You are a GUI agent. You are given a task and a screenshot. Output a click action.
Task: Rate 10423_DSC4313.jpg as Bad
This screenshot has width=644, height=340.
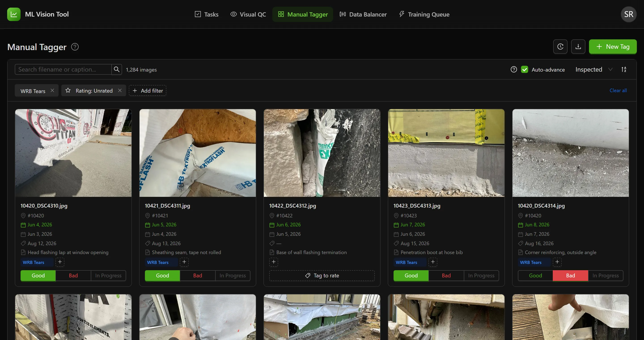[446, 276]
